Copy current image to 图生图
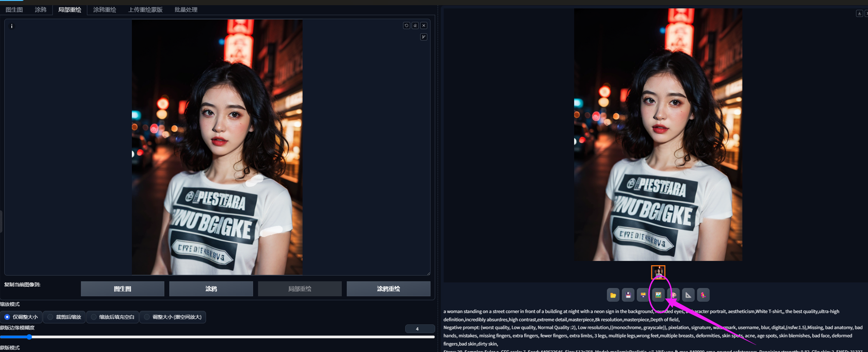 point(122,289)
